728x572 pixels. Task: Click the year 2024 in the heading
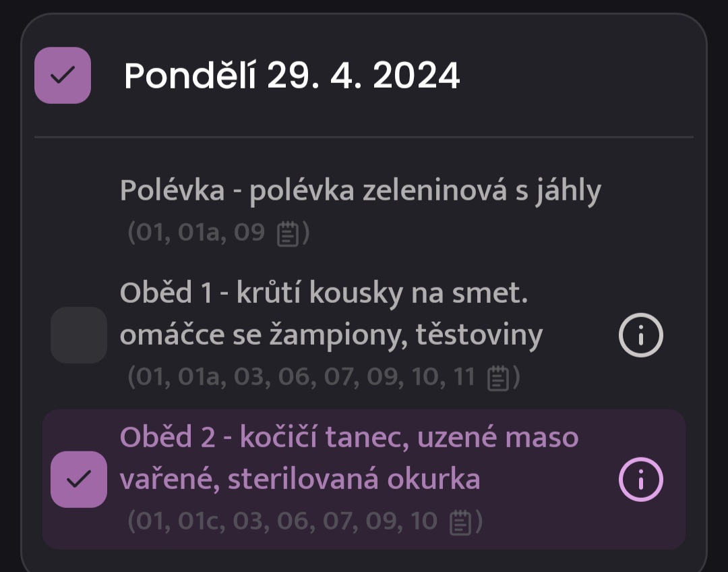point(417,76)
